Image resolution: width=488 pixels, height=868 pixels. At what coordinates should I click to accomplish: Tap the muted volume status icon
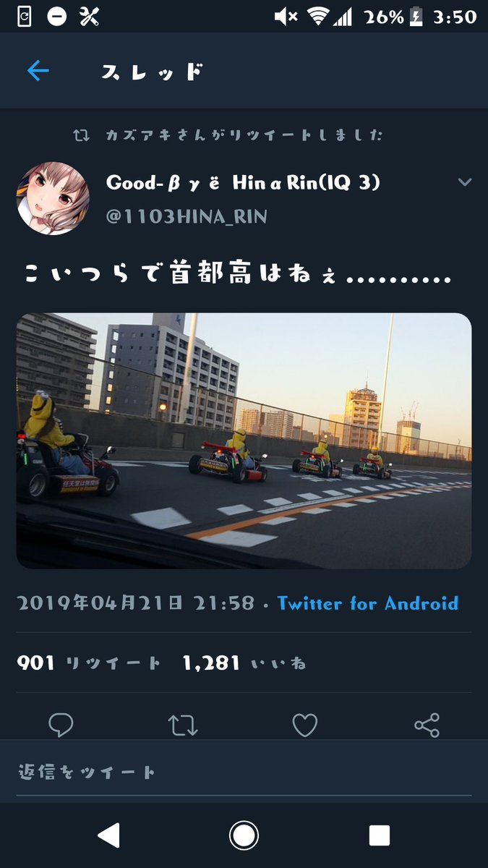[286, 17]
